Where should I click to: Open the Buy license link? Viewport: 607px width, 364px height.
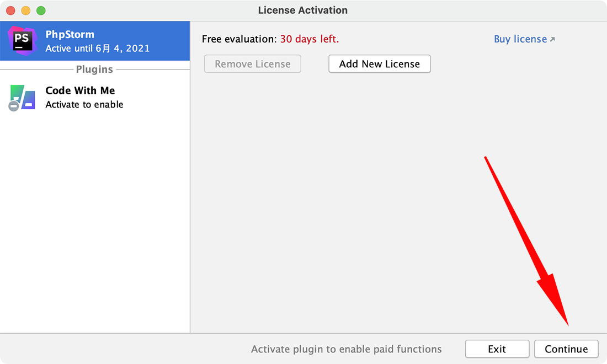[x=520, y=39]
